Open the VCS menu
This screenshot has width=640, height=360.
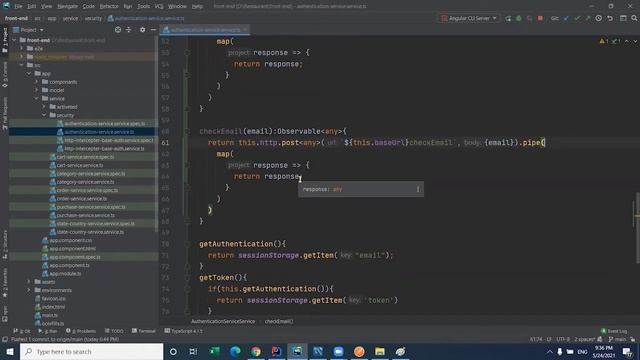click(159, 7)
